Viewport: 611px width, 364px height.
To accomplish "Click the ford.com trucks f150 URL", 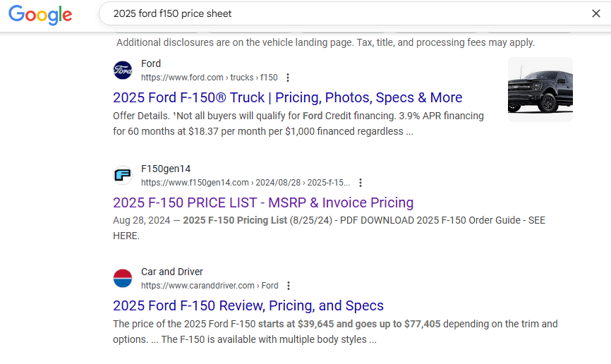I will point(210,78).
